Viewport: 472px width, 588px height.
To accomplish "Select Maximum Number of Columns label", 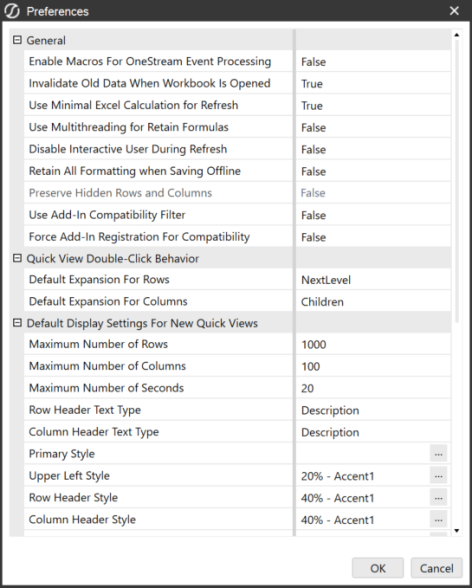I will click(107, 366).
